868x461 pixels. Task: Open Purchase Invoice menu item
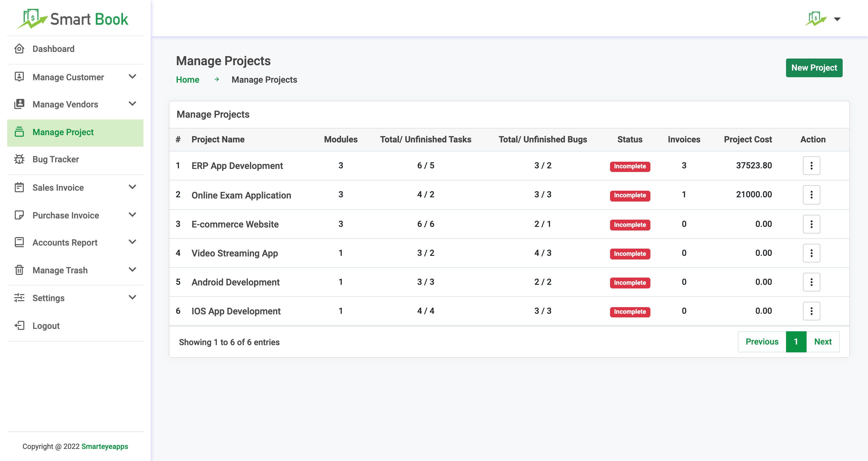point(66,215)
